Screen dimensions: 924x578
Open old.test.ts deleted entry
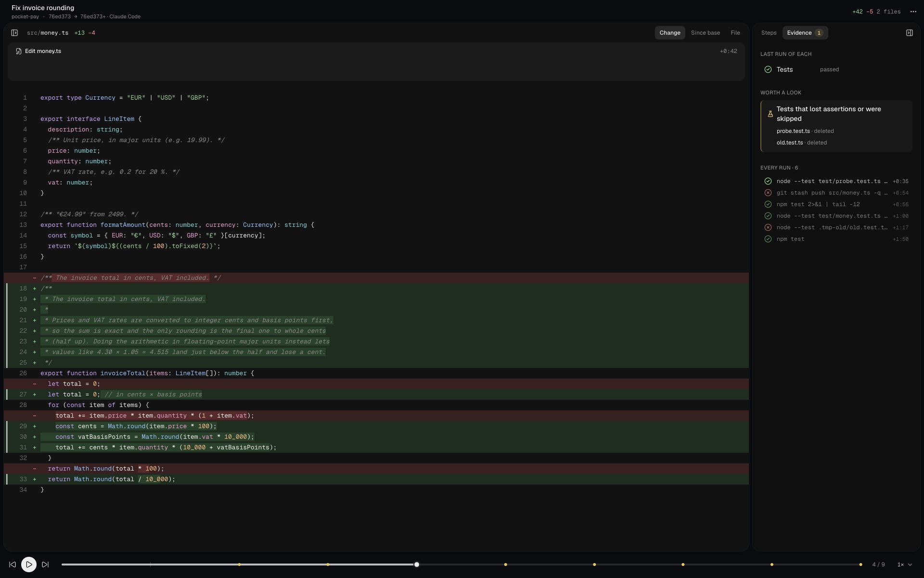click(x=801, y=143)
